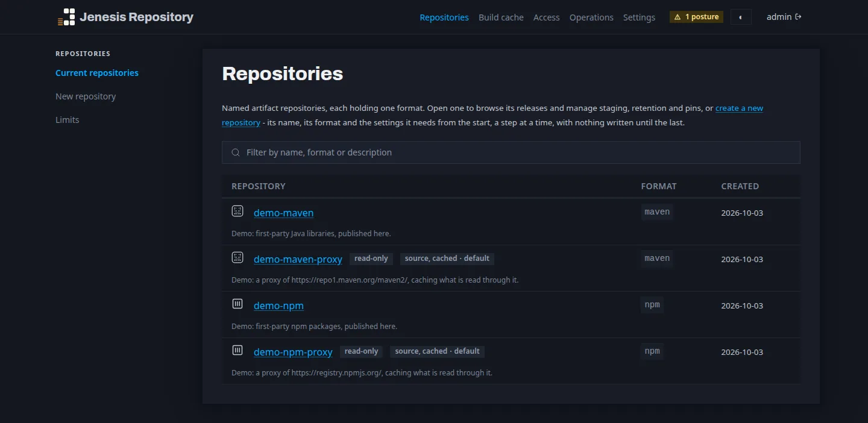This screenshot has height=423, width=868.
Task: Click the demo-npm-proxy repository format icon
Action: click(x=237, y=350)
